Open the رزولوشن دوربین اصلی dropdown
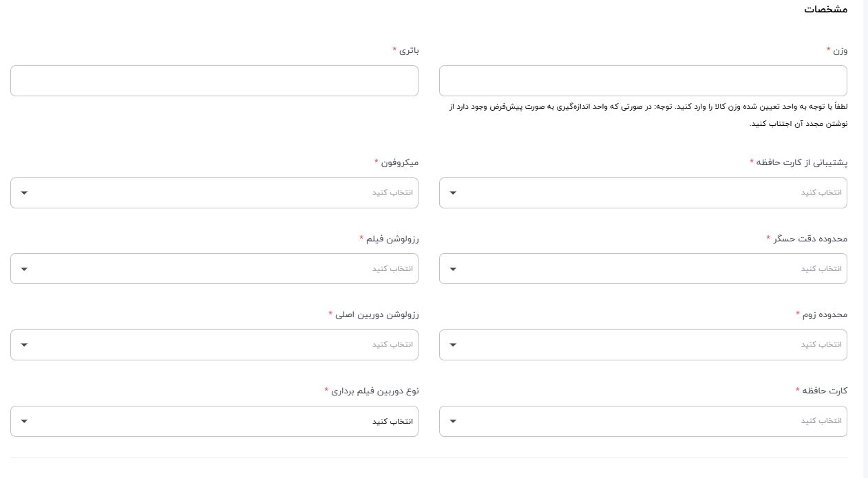 [x=214, y=345]
